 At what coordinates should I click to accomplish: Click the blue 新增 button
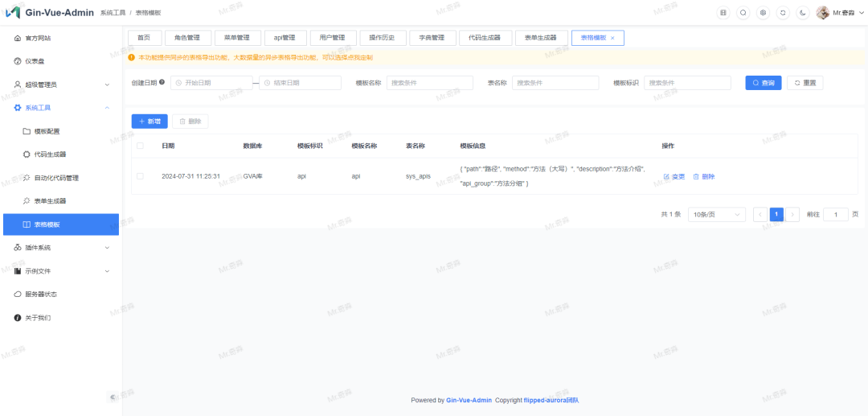149,122
